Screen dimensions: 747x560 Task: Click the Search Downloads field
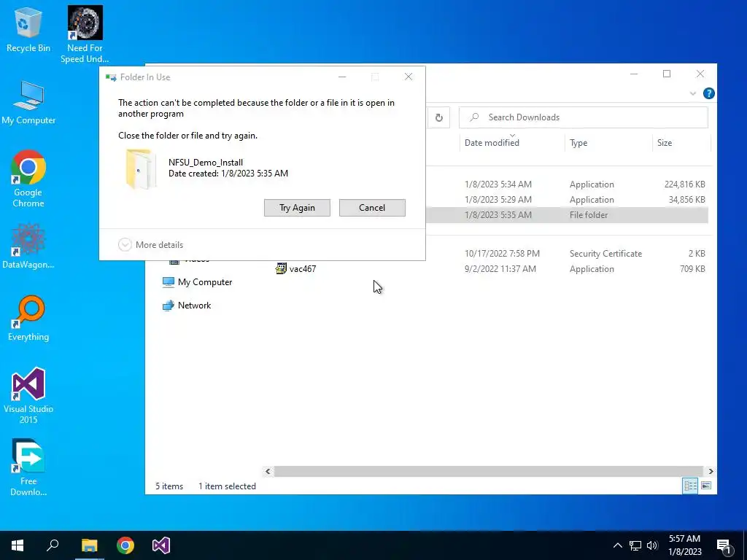(x=583, y=117)
